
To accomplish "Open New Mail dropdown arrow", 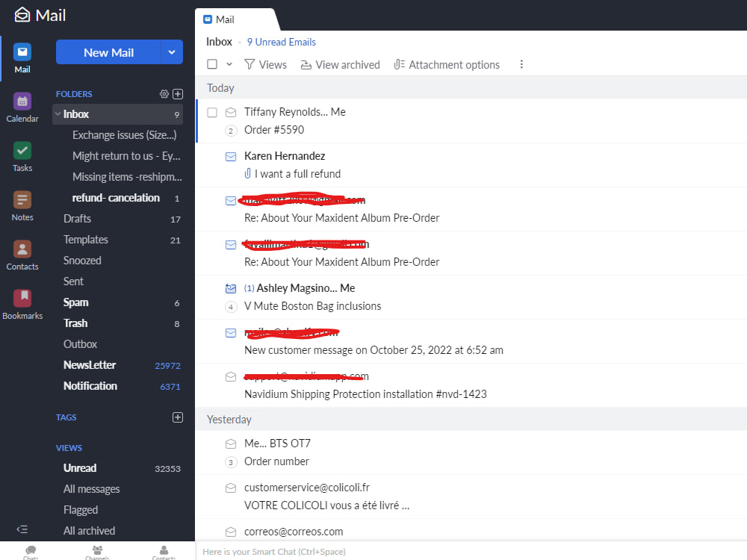I will pos(172,52).
